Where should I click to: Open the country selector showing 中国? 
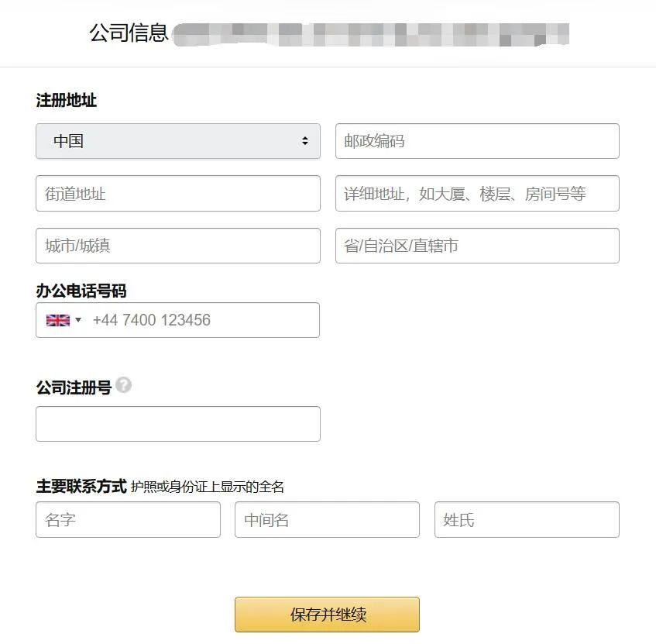pos(178,141)
